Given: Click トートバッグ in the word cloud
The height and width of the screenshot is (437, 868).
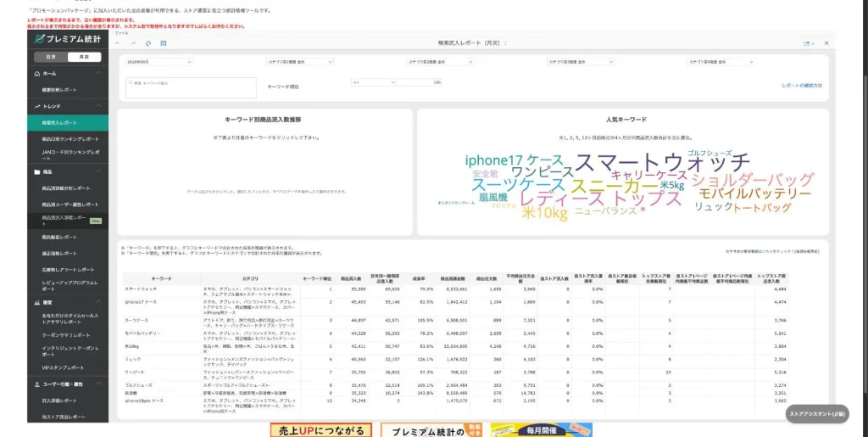Looking at the screenshot, I should tap(762, 208).
